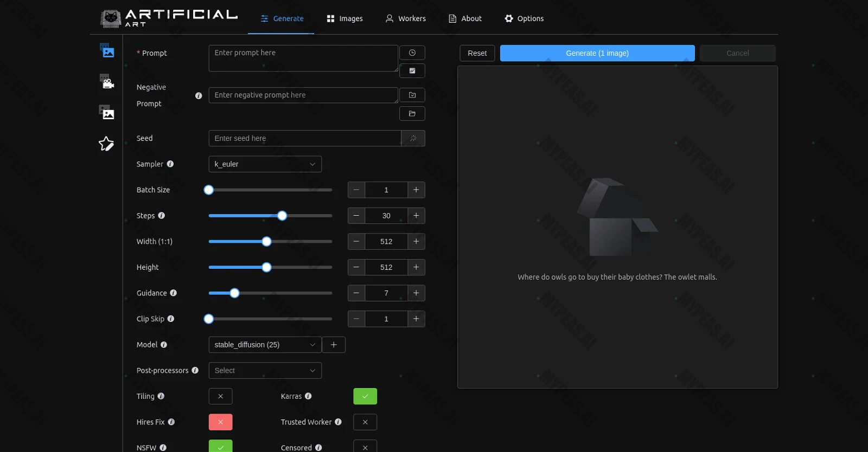Toggle the Hires Fix switch
The height and width of the screenshot is (452, 868).
(221, 422)
